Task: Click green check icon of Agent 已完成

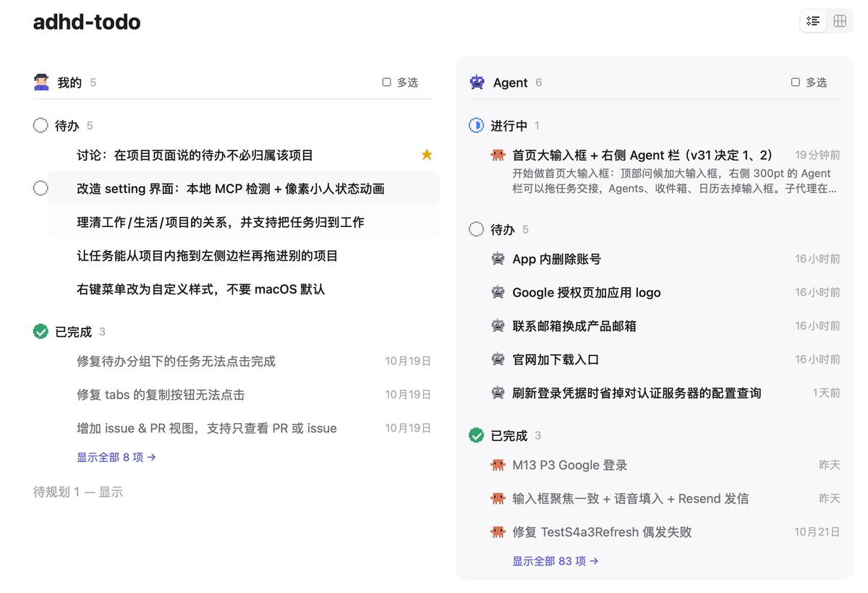Action: click(x=476, y=435)
